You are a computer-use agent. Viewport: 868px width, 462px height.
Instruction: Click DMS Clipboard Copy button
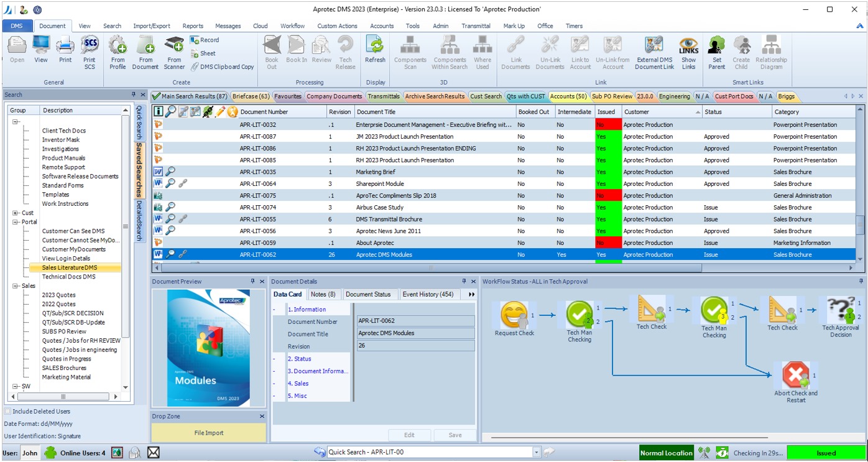(222, 67)
